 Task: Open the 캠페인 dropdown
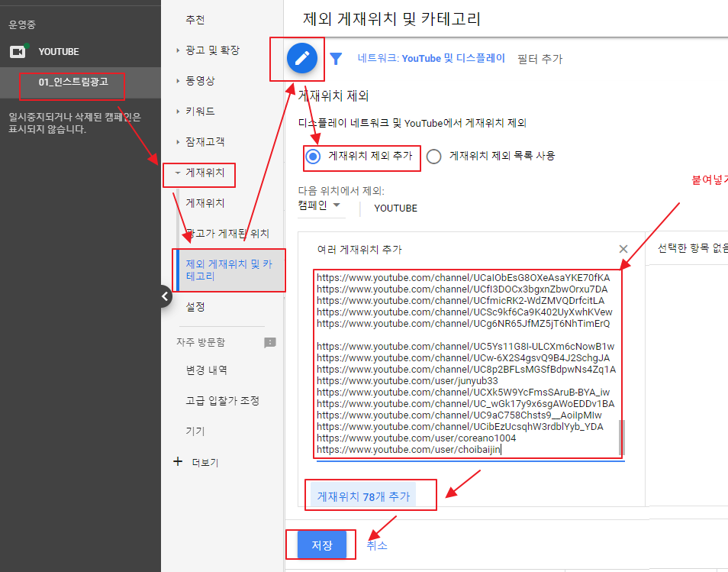pos(320,205)
